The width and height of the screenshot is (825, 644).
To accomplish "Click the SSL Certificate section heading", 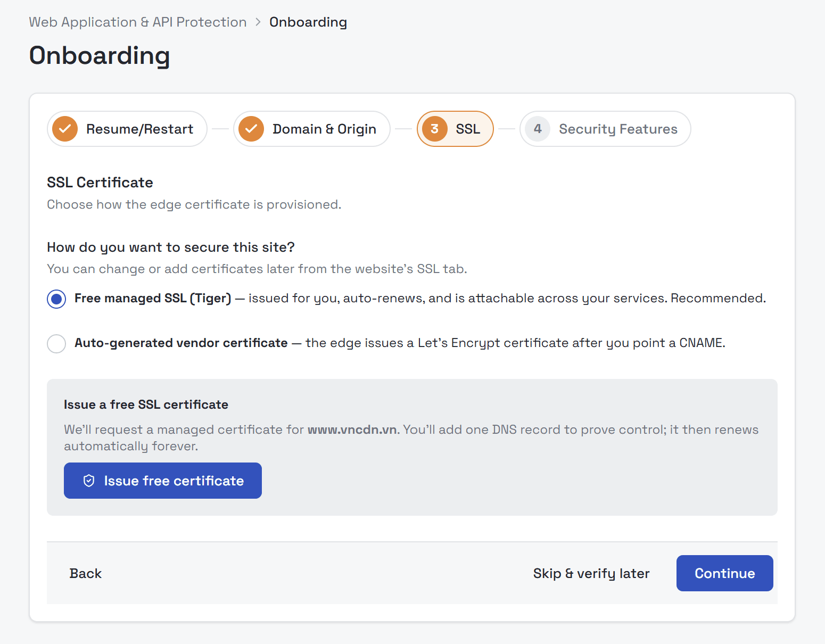I will click(x=100, y=183).
